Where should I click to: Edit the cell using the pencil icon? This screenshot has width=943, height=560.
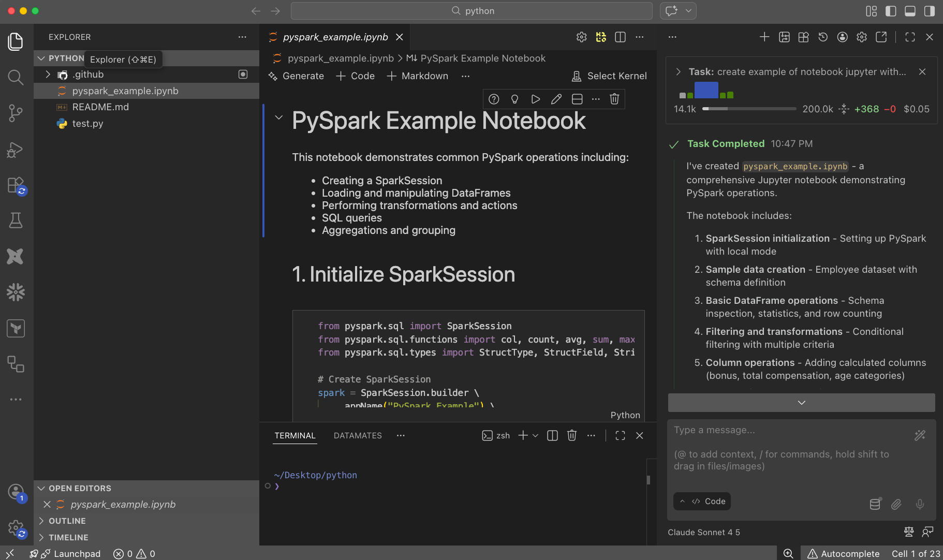tap(556, 99)
